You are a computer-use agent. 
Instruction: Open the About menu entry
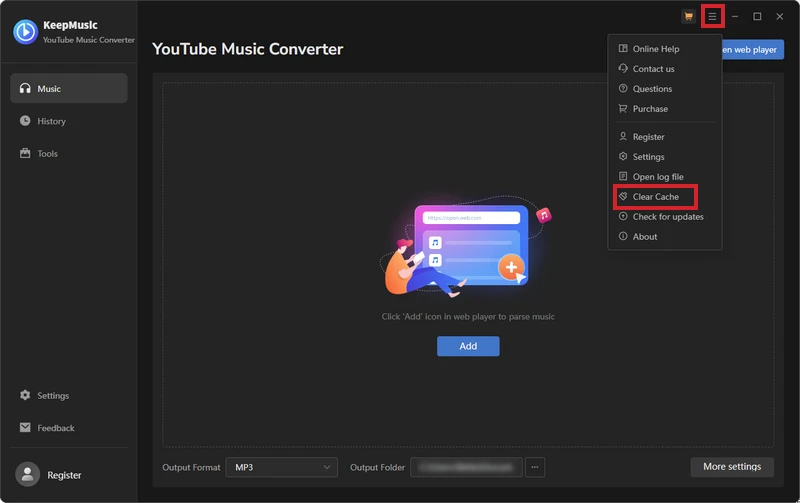tap(664, 237)
